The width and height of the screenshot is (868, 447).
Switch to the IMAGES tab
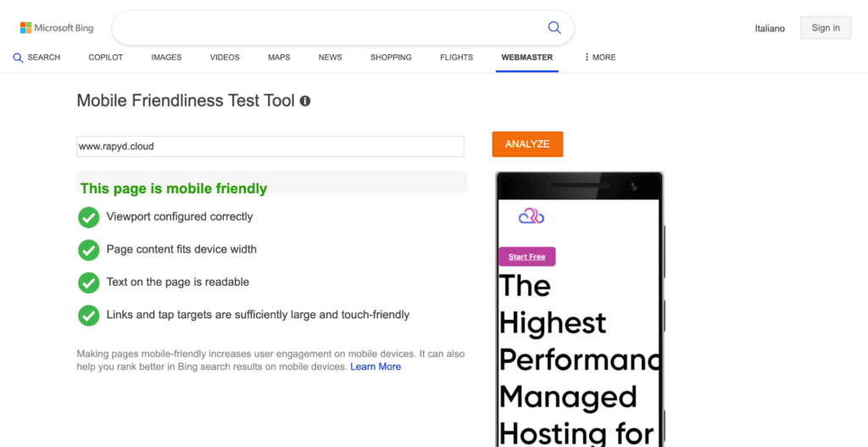(x=167, y=57)
